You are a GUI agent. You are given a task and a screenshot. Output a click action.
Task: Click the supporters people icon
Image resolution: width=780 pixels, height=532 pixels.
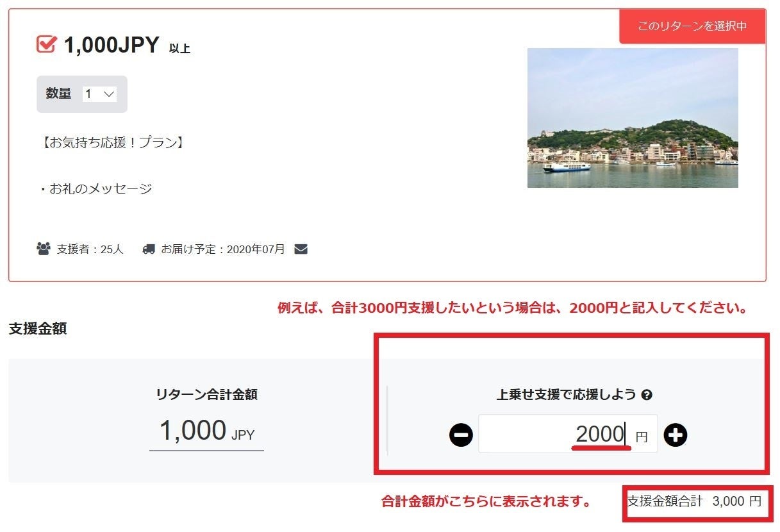(x=44, y=249)
